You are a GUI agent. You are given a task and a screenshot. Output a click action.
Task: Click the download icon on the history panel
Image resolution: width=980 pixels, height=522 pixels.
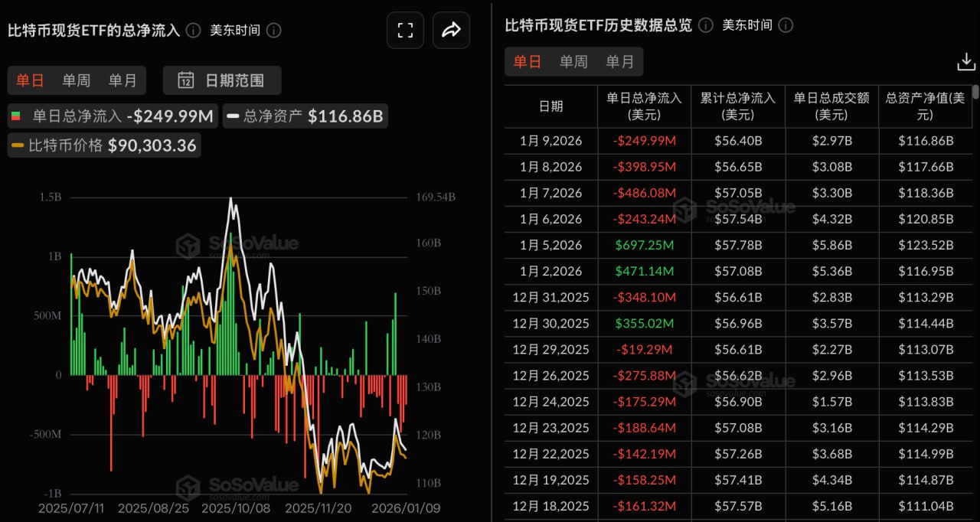pos(968,60)
